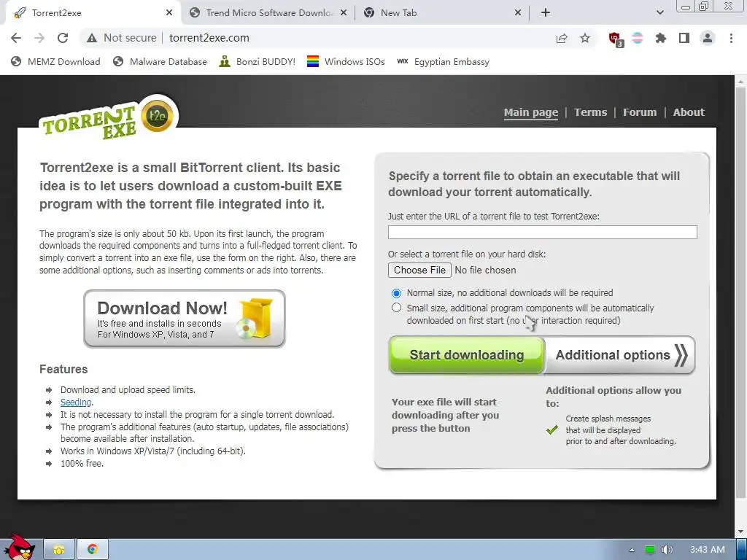
Task: Open the Egyptian Embassy bookmark
Action: pos(443,61)
